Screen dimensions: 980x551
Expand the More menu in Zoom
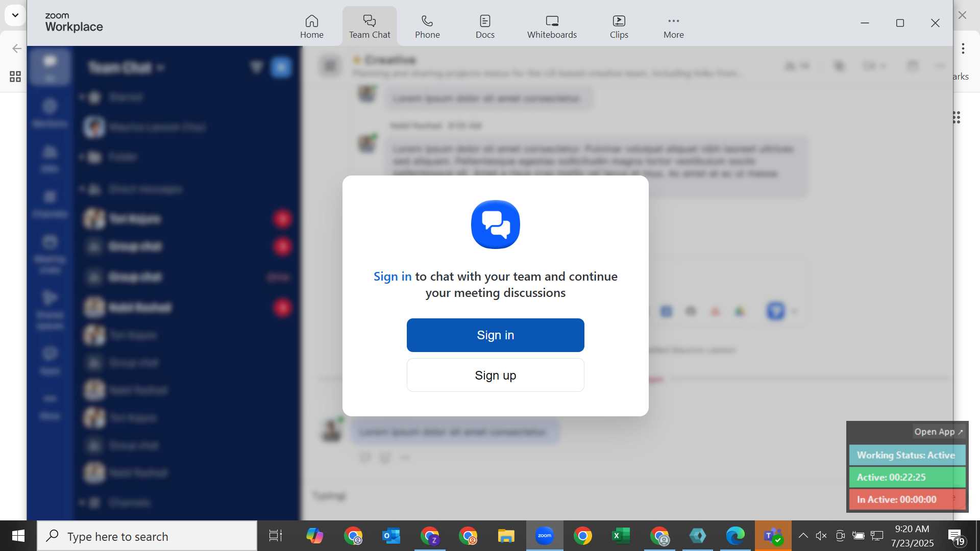coord(673,27)
